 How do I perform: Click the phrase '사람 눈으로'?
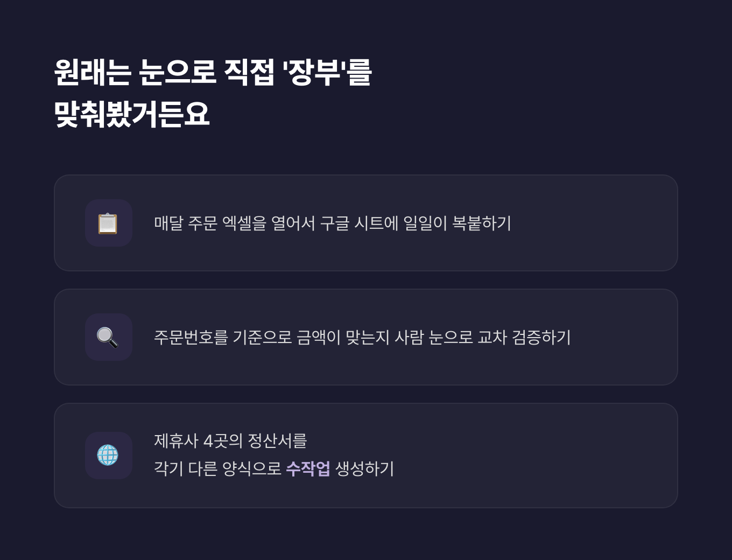tap(434, 337)
